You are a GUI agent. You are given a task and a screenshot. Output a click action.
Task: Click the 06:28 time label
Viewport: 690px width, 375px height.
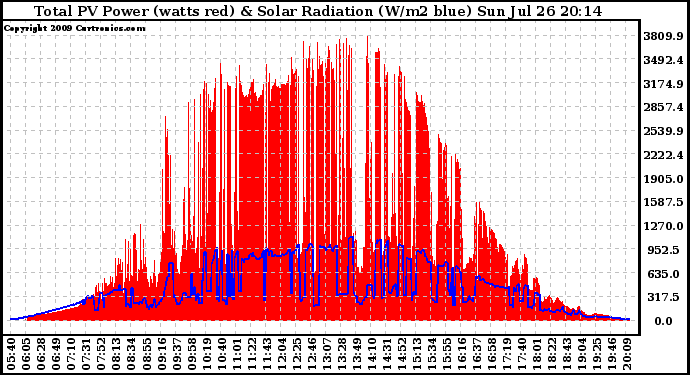40,354
